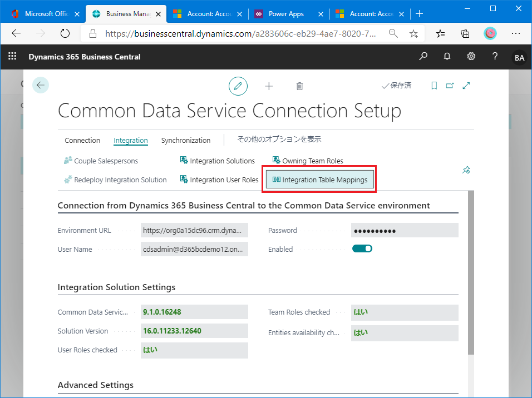Click Redeploy Integration Solution action
The image size is (532, 398).
pyautogui.click(x=115, y=180)
